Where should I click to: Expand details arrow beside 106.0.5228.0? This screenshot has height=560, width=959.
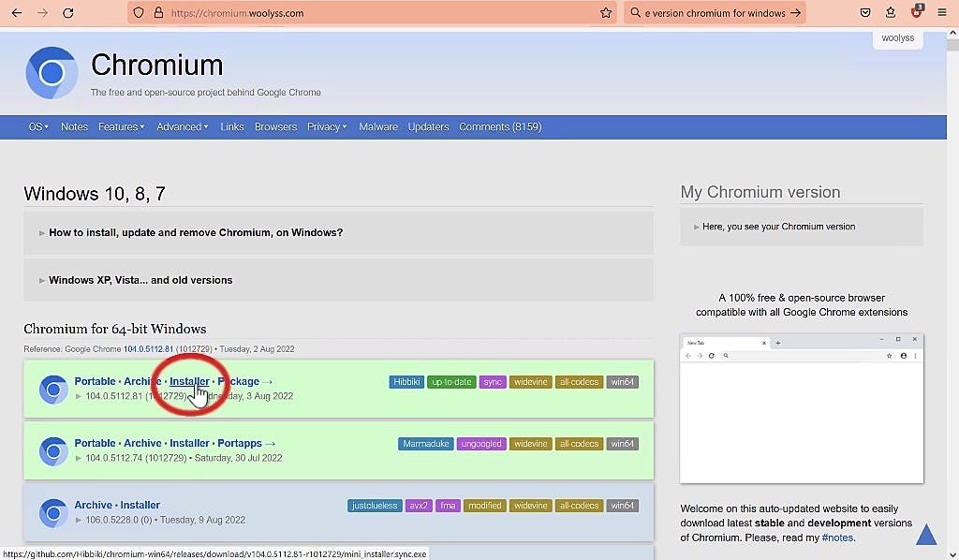(79, 520)
